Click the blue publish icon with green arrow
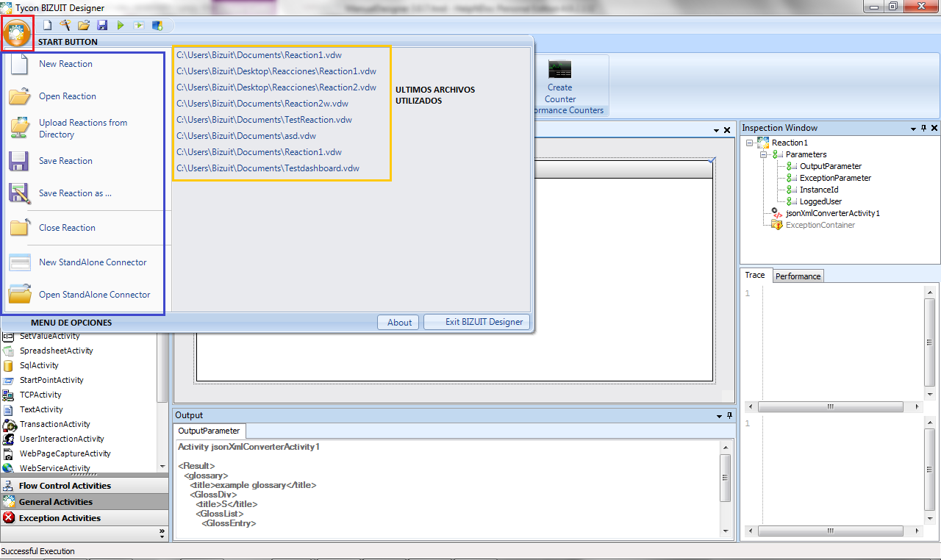Viewport: 941px width, 560px height. click(x=157, y=26)
